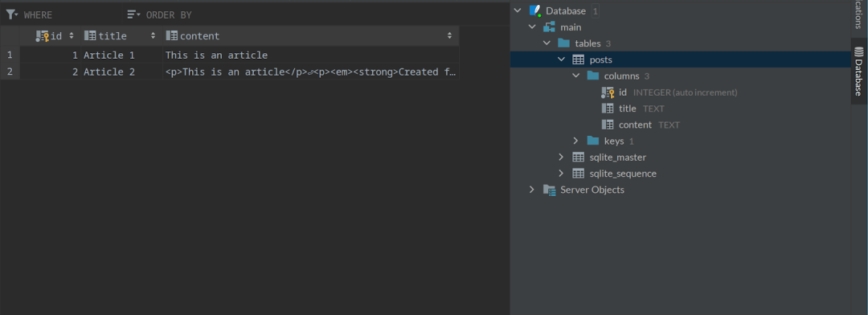The height and width of the screenshot is (315, 868).
Task: Select the id cell with value 2
Action: 51,72
